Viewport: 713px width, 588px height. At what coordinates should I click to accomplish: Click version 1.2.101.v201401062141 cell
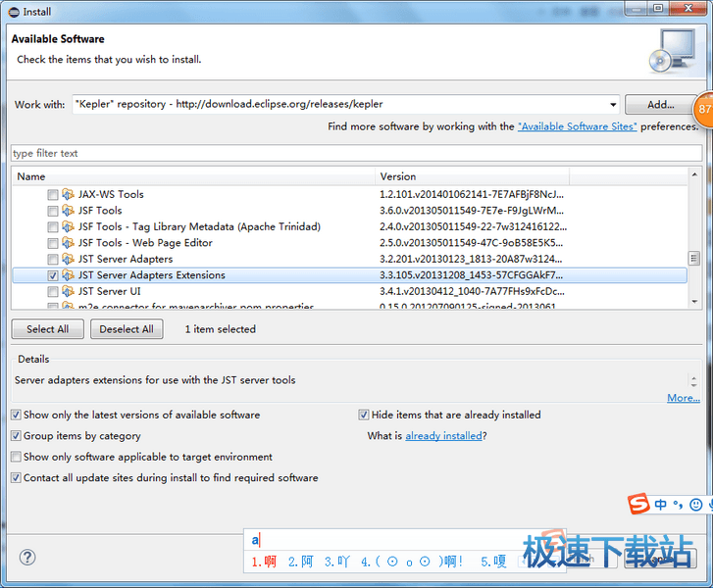pos(472,194)
